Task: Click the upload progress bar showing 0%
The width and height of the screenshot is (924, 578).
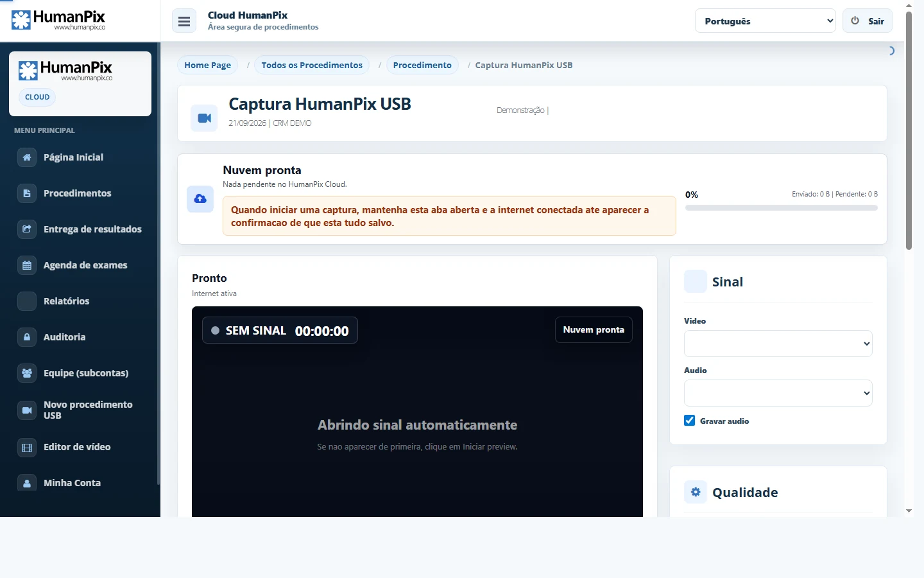Action: [x=782, y=208]
